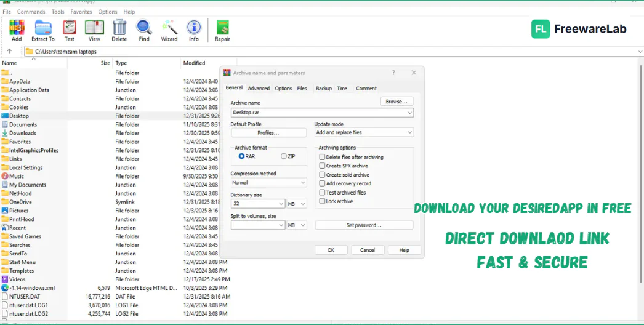Select the NTUSER.DAT file icon
The height and width of the screenshot is (325, 644).
(x=5, y=297)
